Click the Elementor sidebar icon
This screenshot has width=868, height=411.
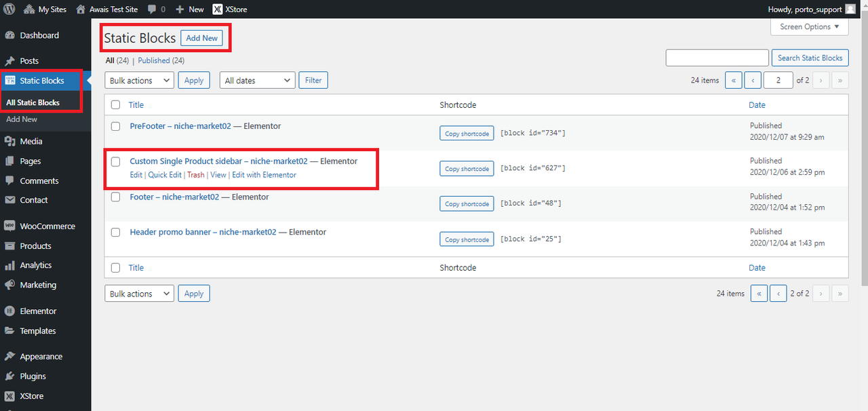coord(10,311)
